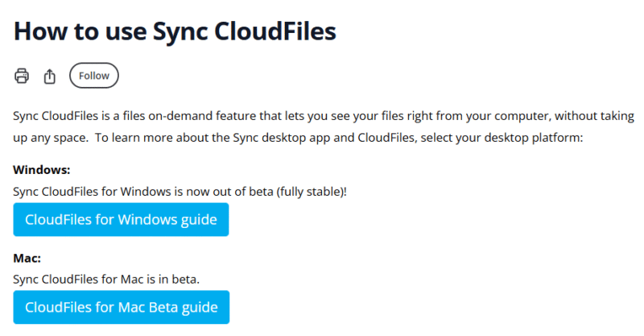Click the share article icon

pyautogui.click(x=50, y=76)
